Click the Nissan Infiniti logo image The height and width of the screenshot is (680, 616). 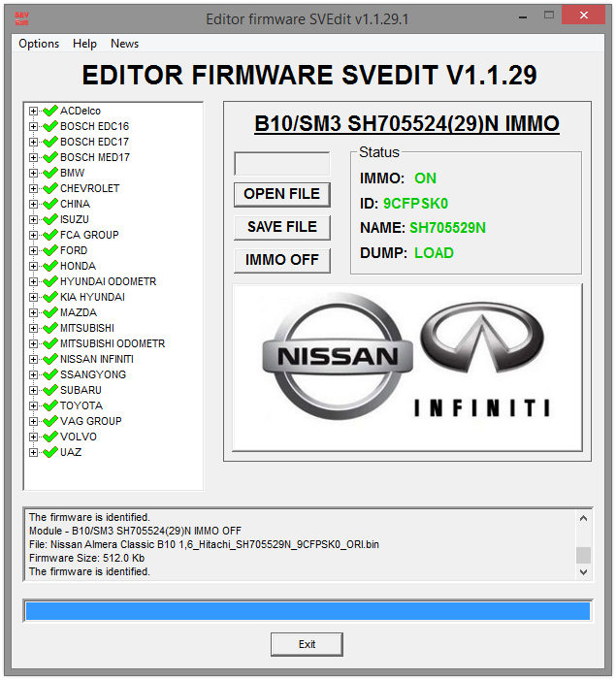[407, 368]
